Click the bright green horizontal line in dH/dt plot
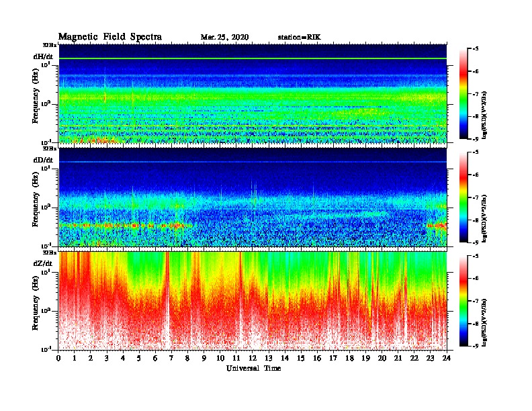The width and height of the screenshot is (532, 411). tap(253, 58)
